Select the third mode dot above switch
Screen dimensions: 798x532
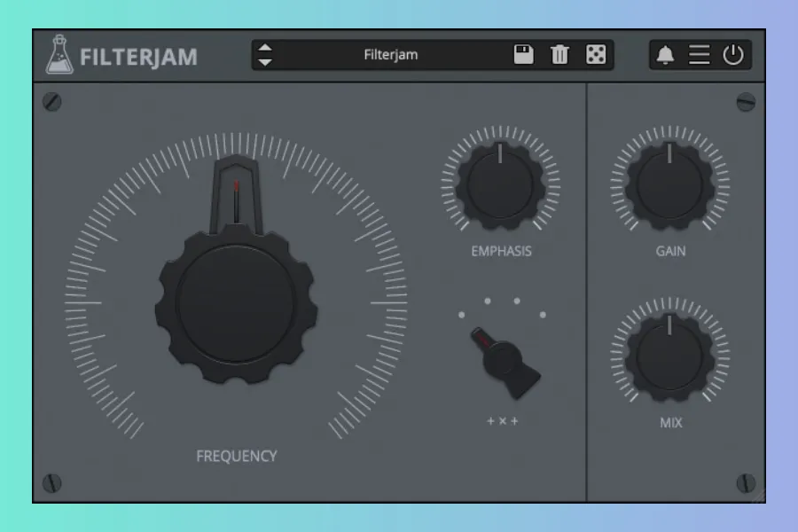[x=517, y=301]
